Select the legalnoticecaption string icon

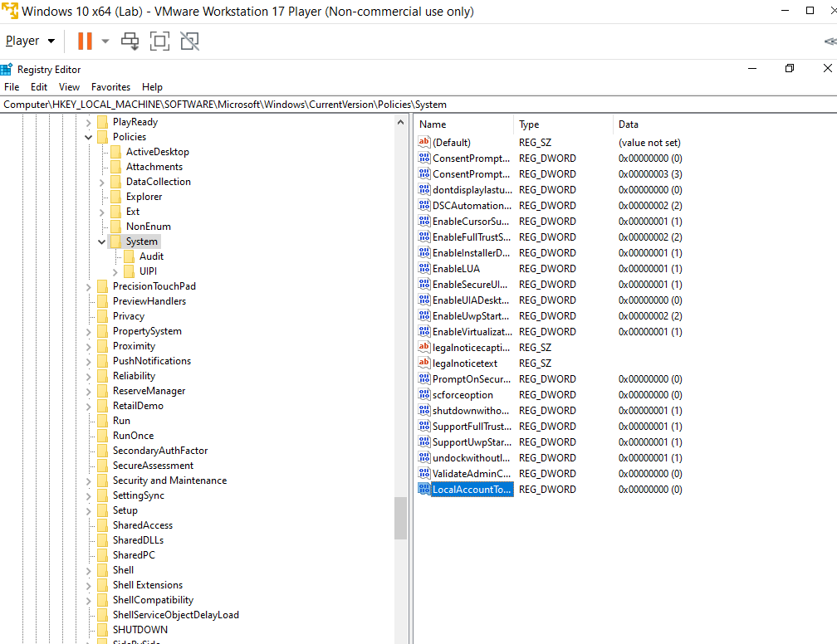[423, 348]
